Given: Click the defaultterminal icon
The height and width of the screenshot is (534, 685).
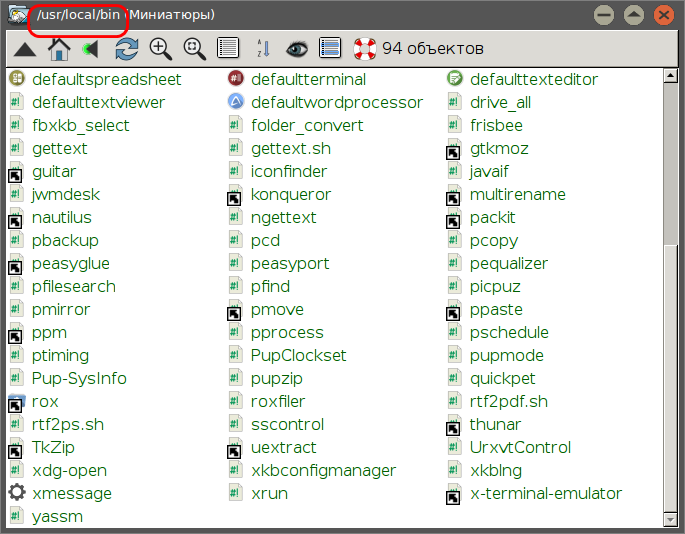Looking at the screenshot, I should coord(236,79).
